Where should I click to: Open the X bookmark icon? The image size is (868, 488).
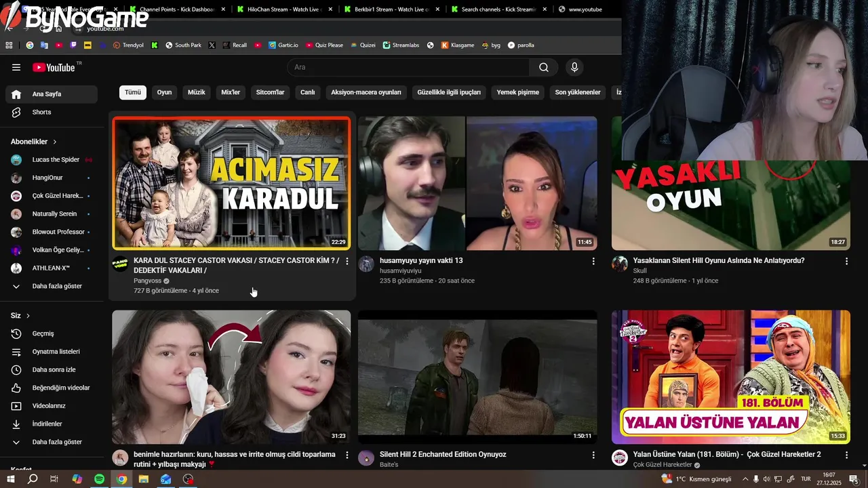(x=212, y=45)
